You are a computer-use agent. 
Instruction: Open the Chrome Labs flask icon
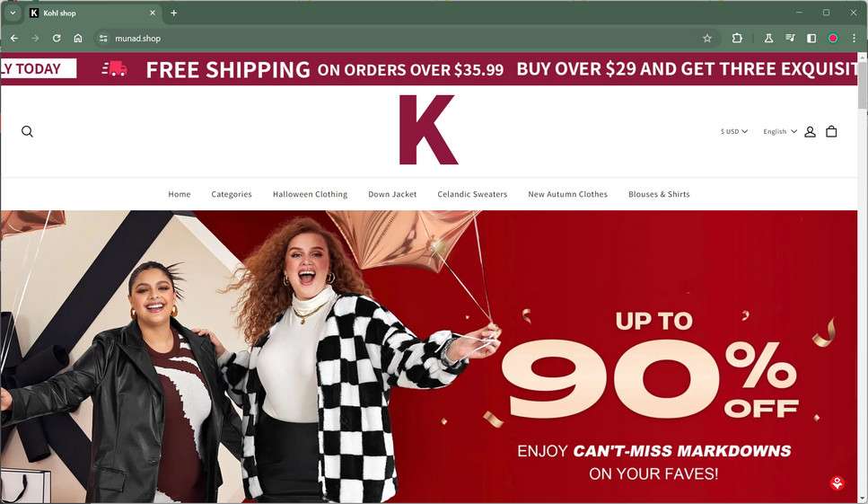768,39
